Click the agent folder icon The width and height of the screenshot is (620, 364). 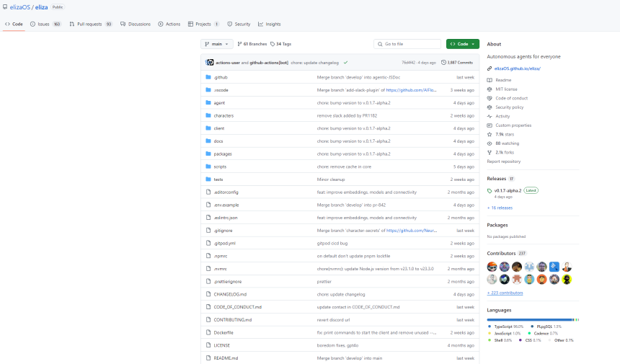[208, 102]
